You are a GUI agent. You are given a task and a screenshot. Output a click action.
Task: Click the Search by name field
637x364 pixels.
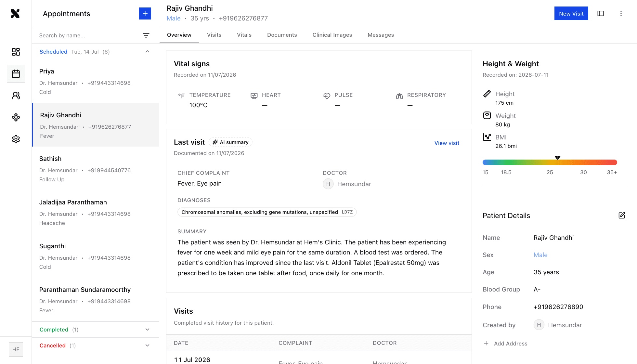point(88,35)
